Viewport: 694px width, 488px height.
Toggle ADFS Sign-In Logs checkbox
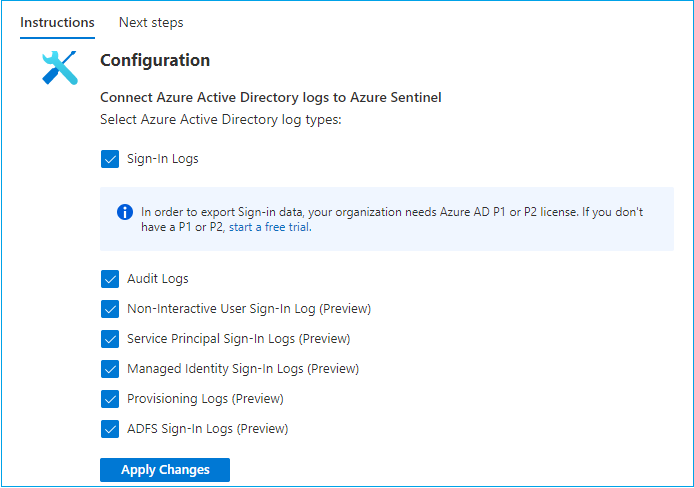pos(110,429)
